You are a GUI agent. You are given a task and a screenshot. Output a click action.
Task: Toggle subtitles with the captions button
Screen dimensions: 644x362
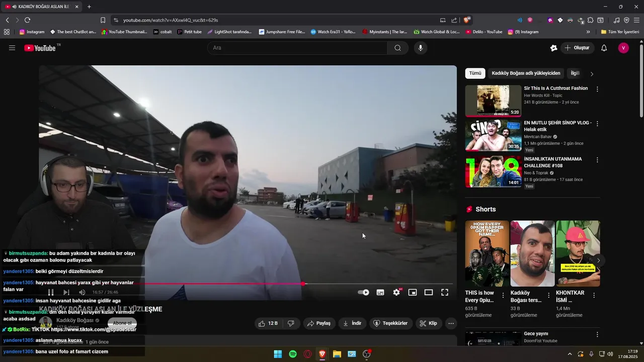tap(380, 292)
